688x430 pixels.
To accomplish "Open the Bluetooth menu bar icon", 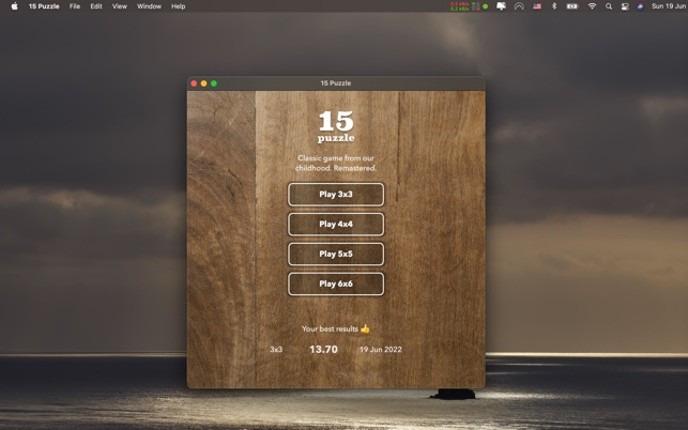I will pos(554,6).
